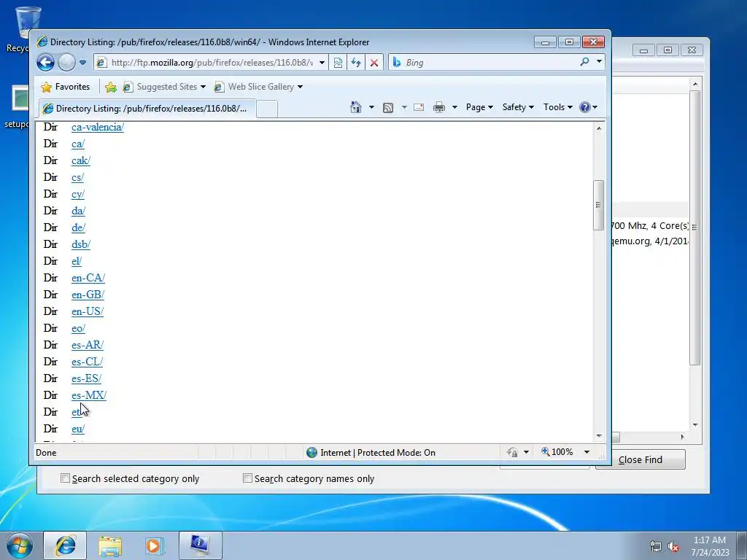Click the vertical scrollbar thumb in IE
Screen dimensions: 747x560
(598, 205)
